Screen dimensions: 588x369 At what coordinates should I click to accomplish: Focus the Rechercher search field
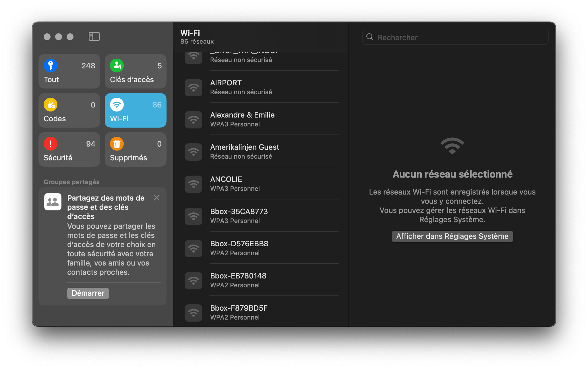point(455,37)
